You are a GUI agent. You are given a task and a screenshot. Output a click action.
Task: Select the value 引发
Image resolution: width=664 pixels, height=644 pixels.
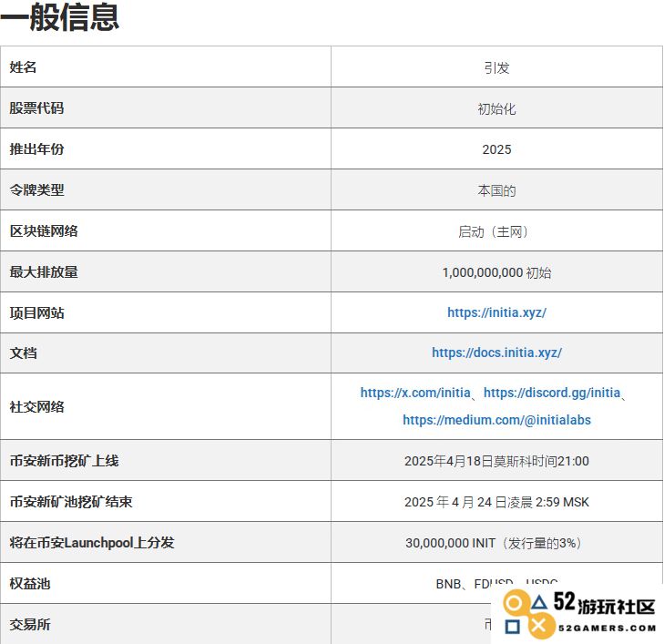[x=496, y=67]
